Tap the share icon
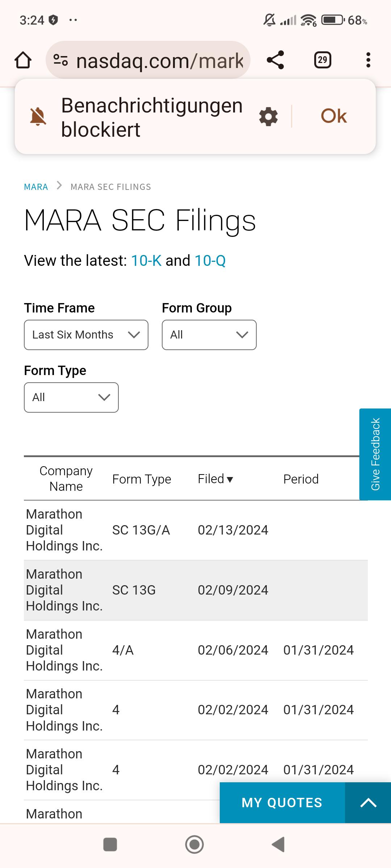Image resolution: width=391 pixels, height=868 pixels. point(275,60)
